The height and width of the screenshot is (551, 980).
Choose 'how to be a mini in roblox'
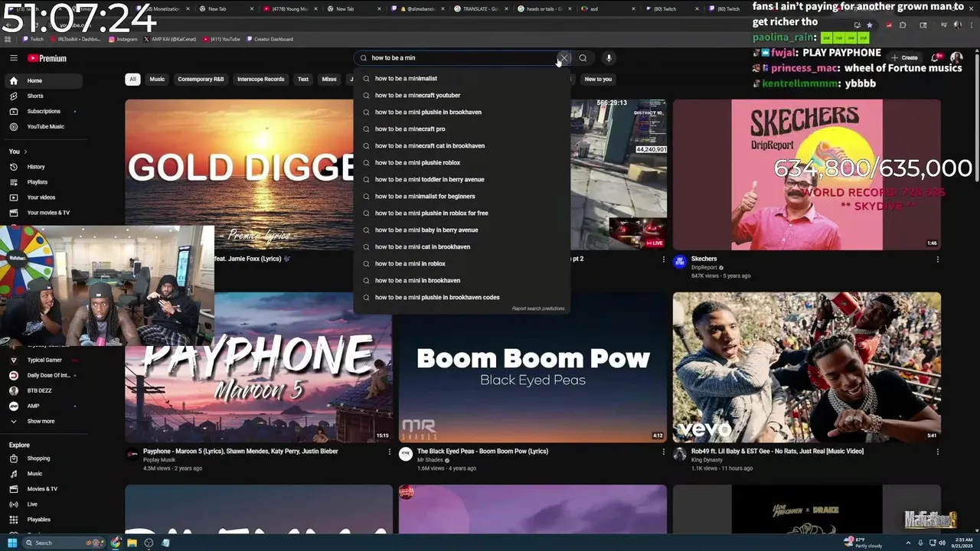462,263
